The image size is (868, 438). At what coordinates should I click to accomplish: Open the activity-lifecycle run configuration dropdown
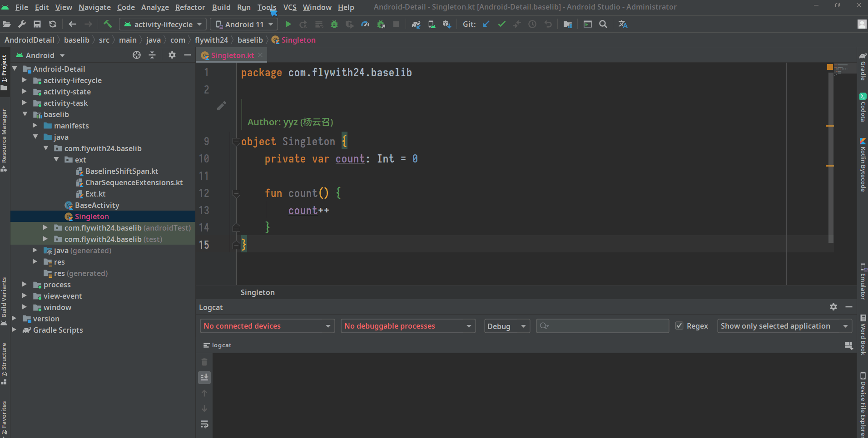pyautogui.click(x=163, y=25)
